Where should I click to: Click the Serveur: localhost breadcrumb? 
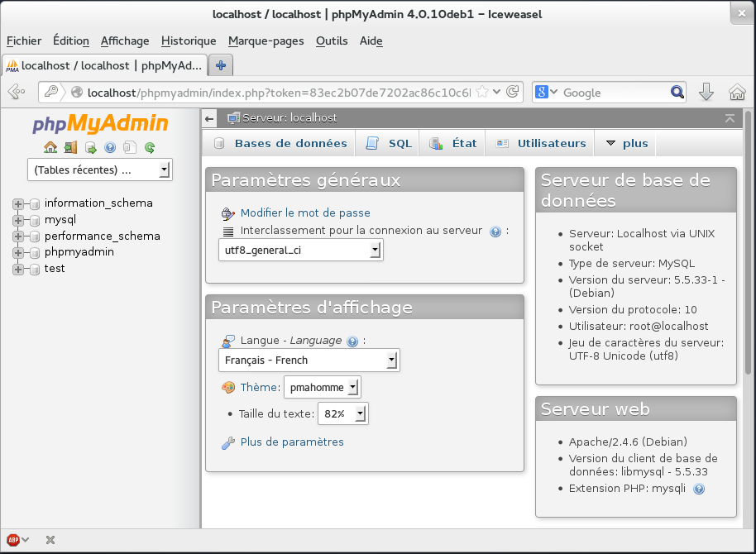click(x=289, y=118)
